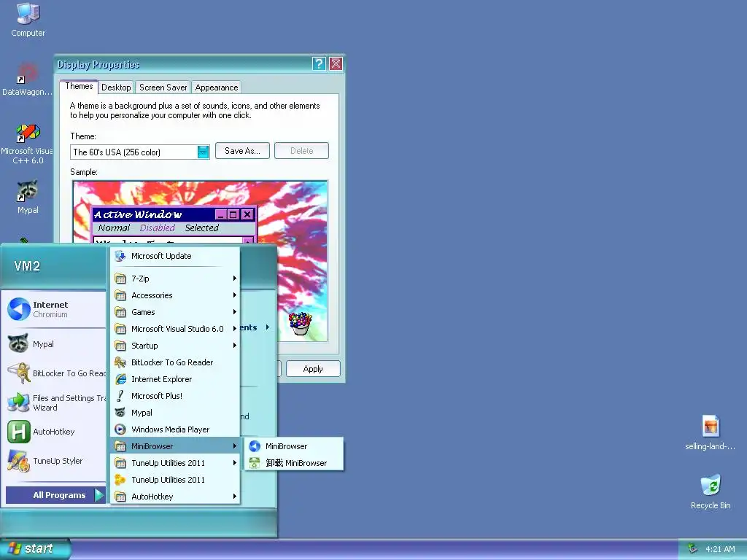Click the All Programs button

55,495
